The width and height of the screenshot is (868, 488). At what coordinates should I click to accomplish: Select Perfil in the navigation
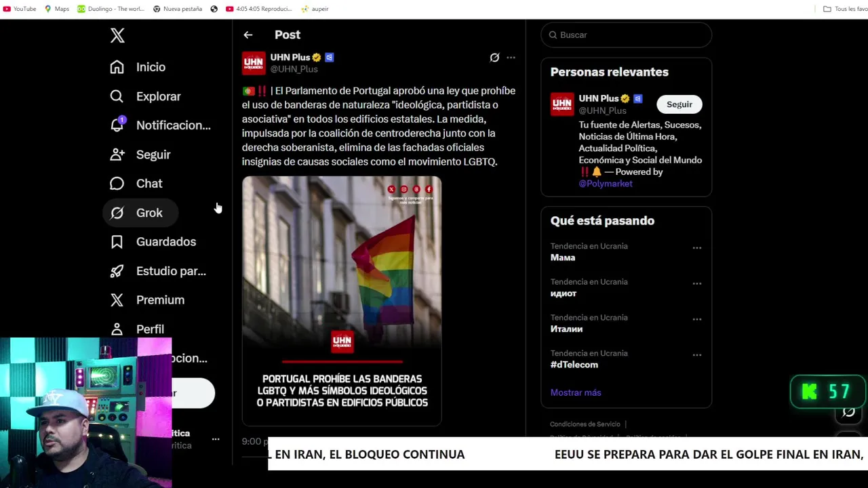(150, 329)
